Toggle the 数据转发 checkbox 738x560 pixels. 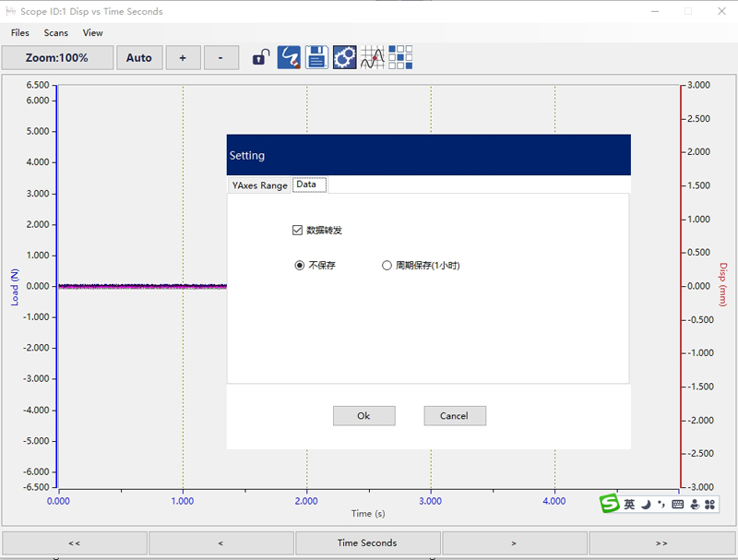coord(297,230)
